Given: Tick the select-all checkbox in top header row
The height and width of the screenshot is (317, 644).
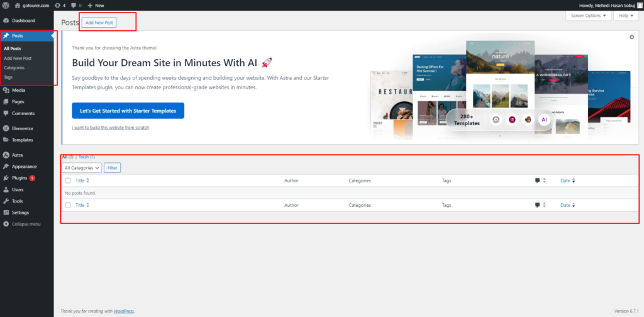Looking at the screenshot, I should coord(68,181).
